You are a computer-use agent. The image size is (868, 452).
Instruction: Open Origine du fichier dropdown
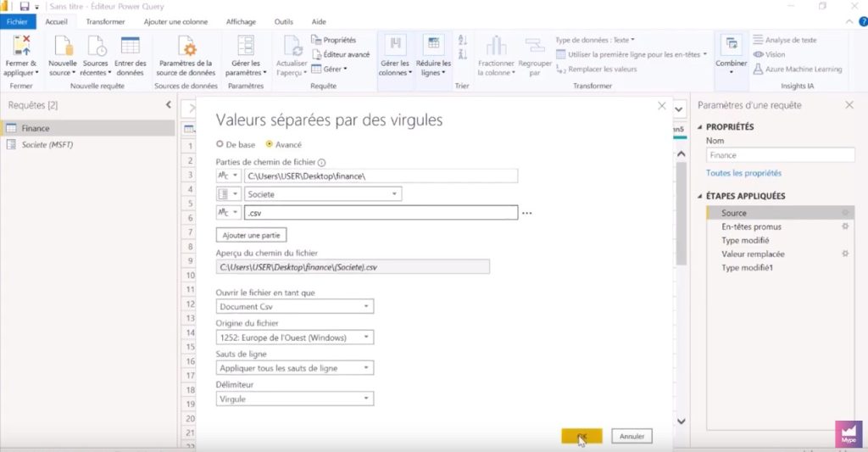tap(294, 338)
